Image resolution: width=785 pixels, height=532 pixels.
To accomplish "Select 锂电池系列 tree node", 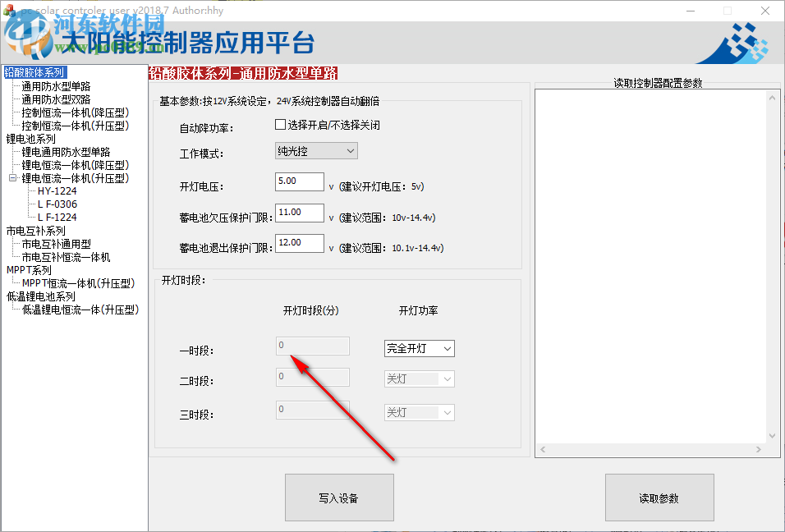I will click(x=30, y=139).
